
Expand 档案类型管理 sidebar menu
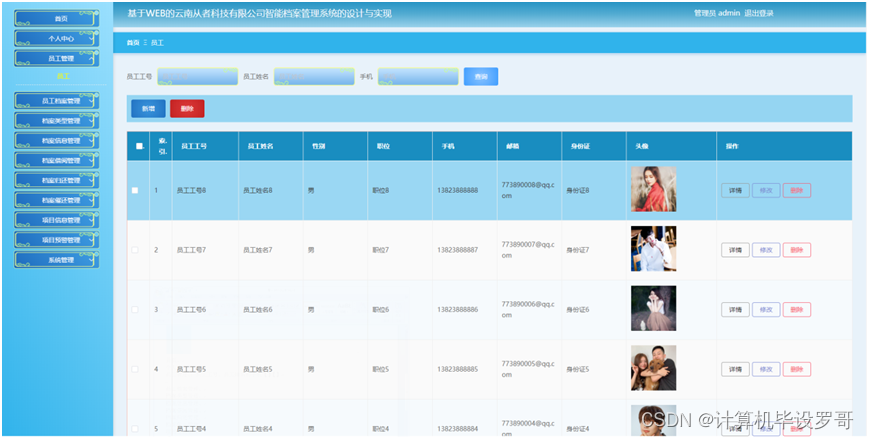pos(57,121)
